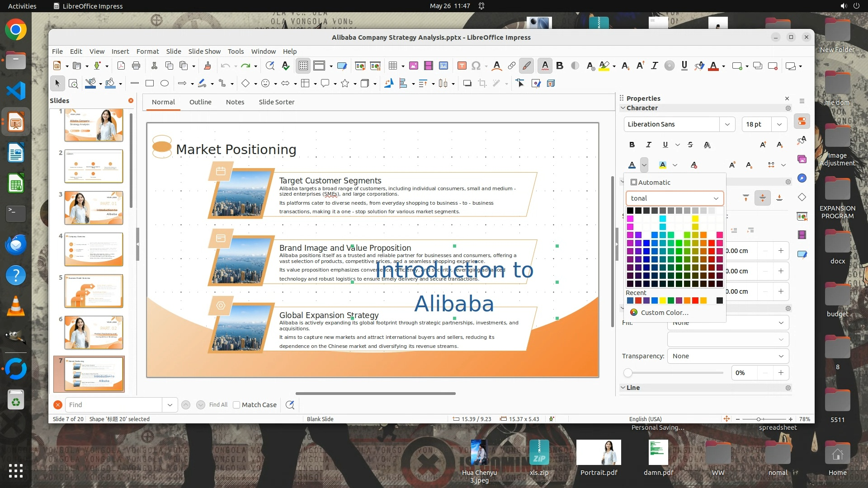868x488 pixels.
Task: Switch to the Slide Sorter tab
Action: 276,102
